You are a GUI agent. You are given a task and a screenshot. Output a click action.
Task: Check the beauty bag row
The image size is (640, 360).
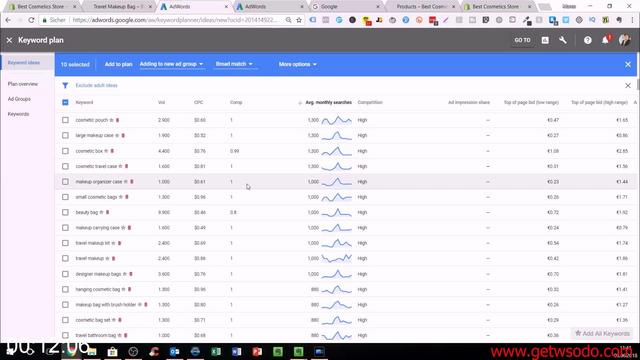coord(65,212)
